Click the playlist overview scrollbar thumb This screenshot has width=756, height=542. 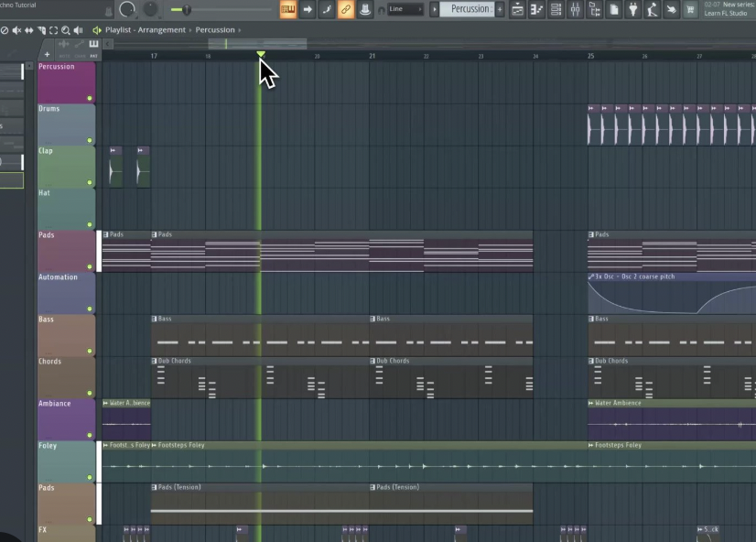click(257, 44)
